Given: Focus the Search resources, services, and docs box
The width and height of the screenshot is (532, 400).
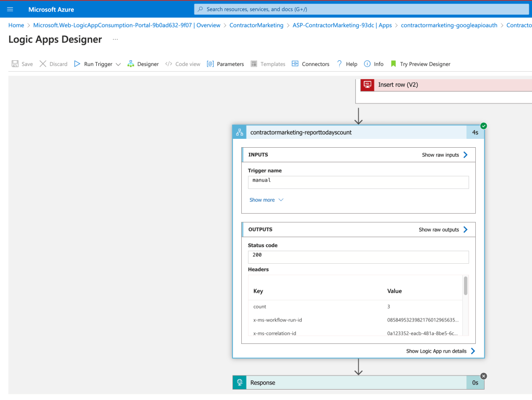Looking at the screenshot, I should [361, 9].
